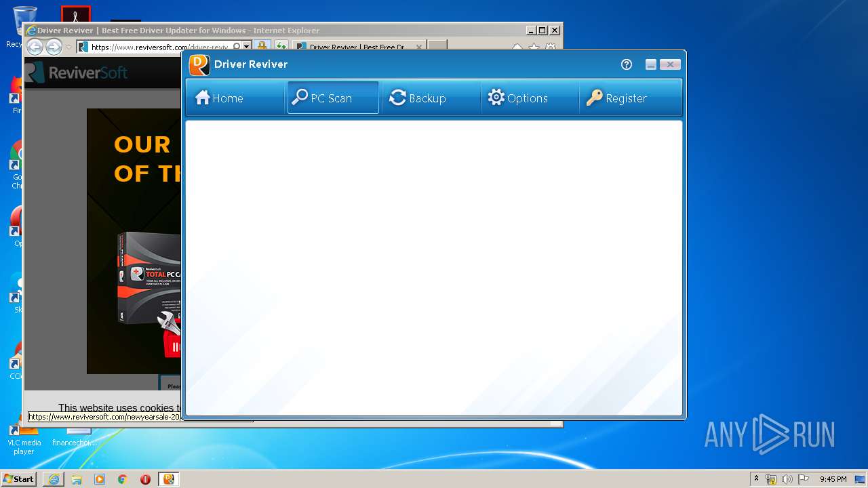Open Windows Explorer folder from the taskbar
The image size is (868, 488).
(x=77, y=479)
